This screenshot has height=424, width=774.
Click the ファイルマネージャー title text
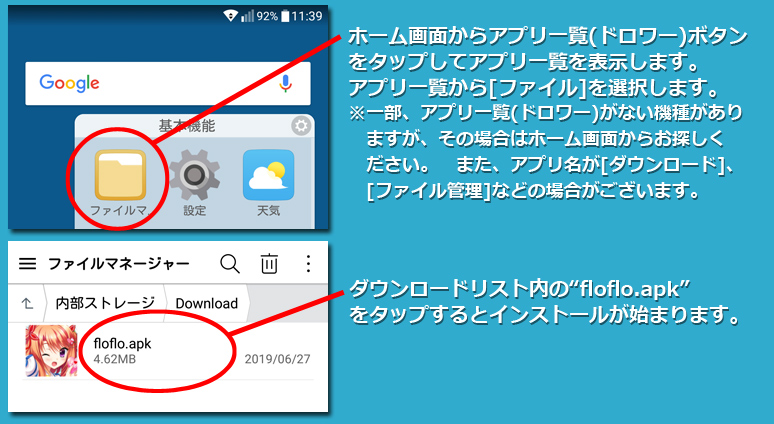click(x=118, y=264)
